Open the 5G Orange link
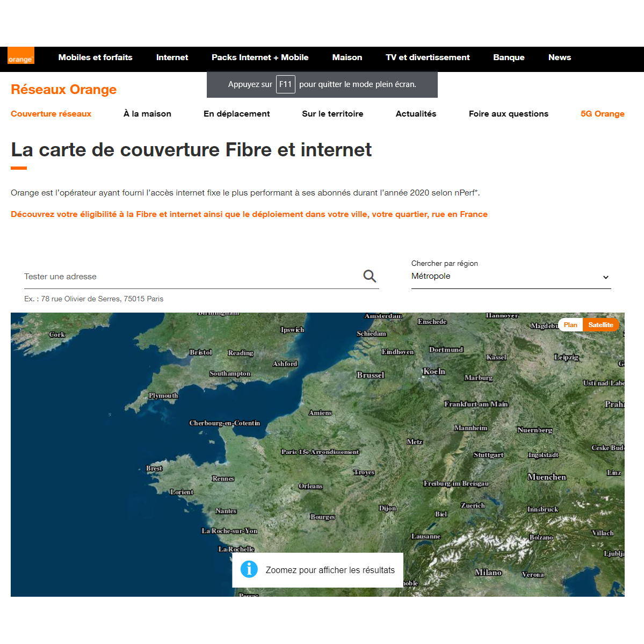 pos(602,114)
